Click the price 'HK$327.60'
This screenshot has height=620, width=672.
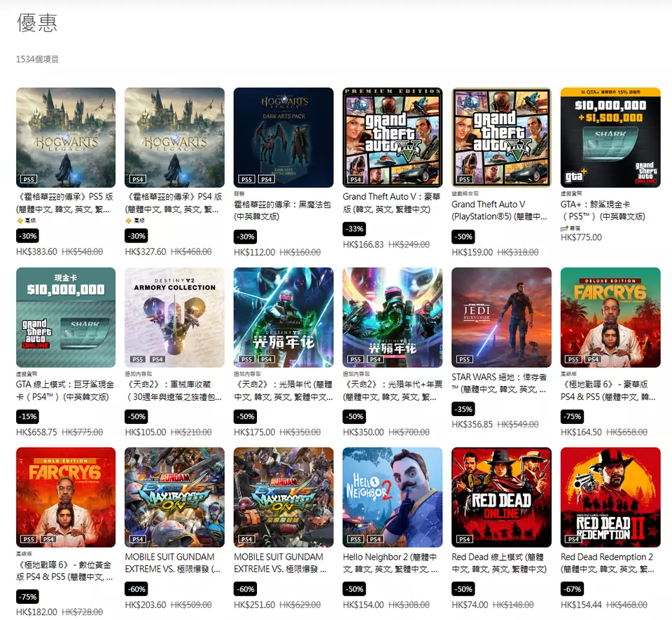click(x=146, y=252)
